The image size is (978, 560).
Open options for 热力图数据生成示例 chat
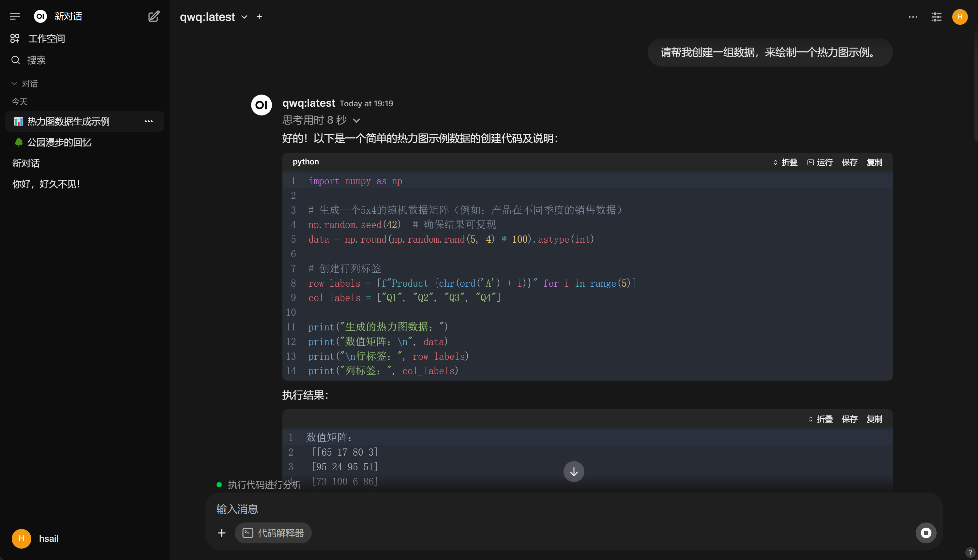[x=148, y=122]
